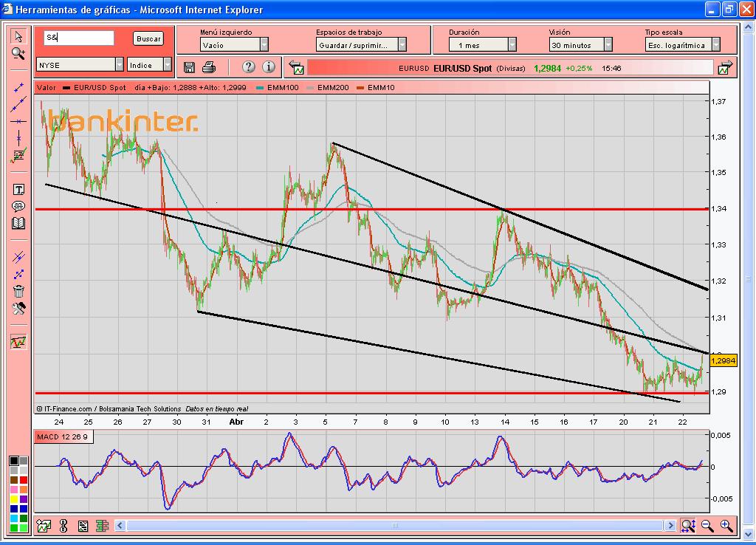The height and width of the screenshot is (545, 756).
Task: Open the indicator chart tool with green line
Action: point(18,156)
